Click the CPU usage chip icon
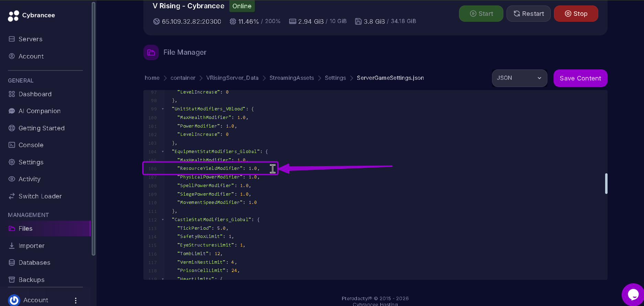This screenshot has width=644, height=306. [x=233, y=21]
